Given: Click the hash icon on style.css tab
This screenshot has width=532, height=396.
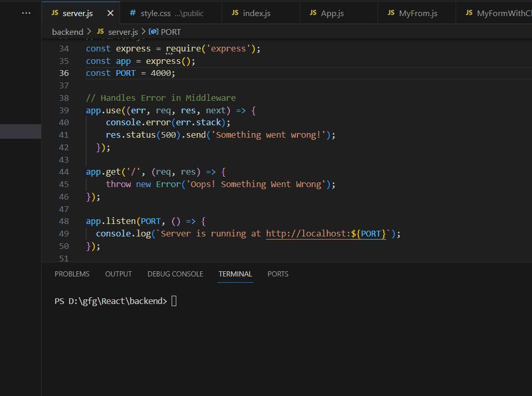Looking at the screenshot, I should [133, 13].
